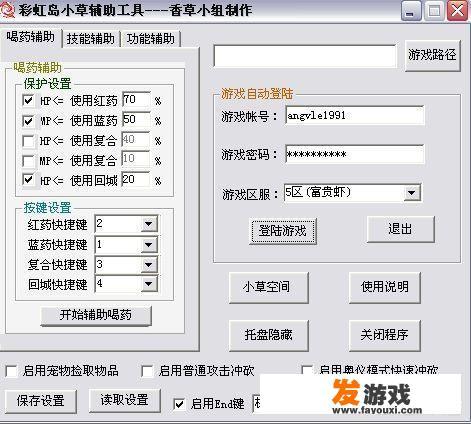Open 使用说明 instructions
Image resolution: width=471 pixels, height=424 pixels.
384,287
